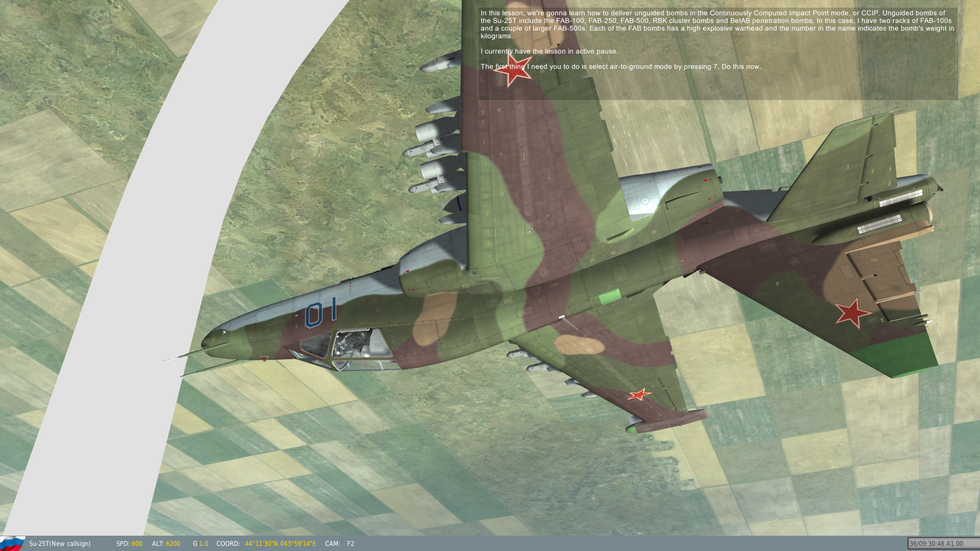Click the 'press 7' instruction line

pos(621,67)
